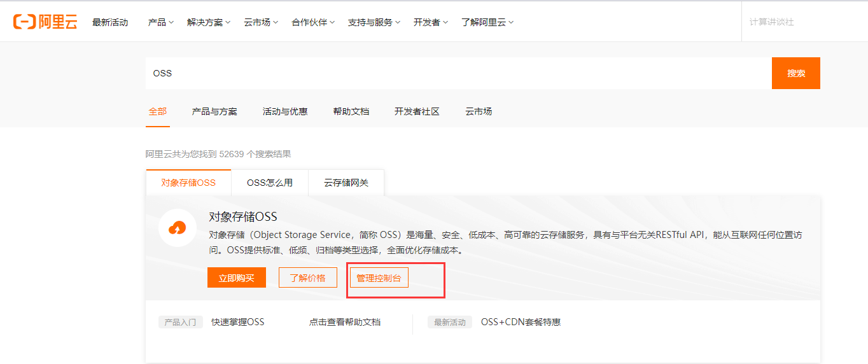Open the 最新活动 nav item
The image size is (868, 364).
click(x=110, y=22)
